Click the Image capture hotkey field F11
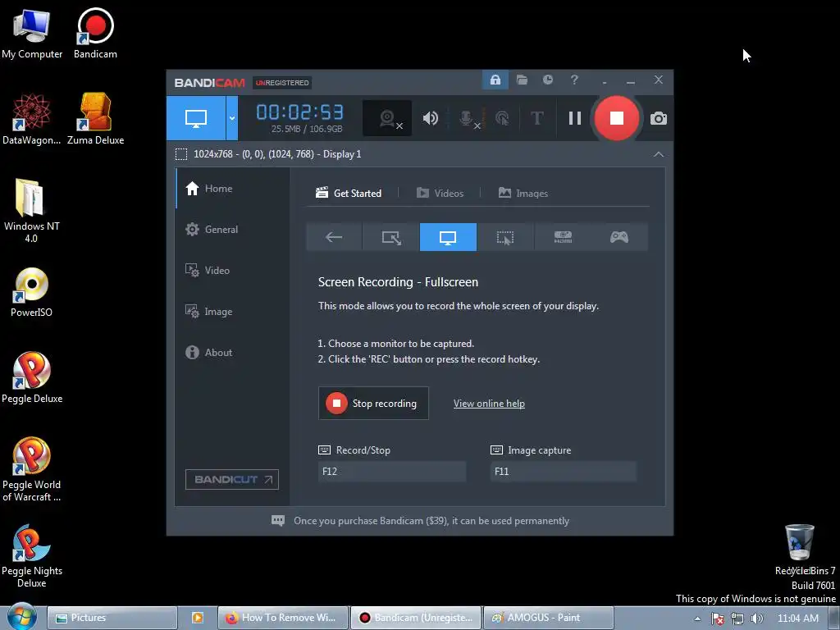 (x=563, y=472)
